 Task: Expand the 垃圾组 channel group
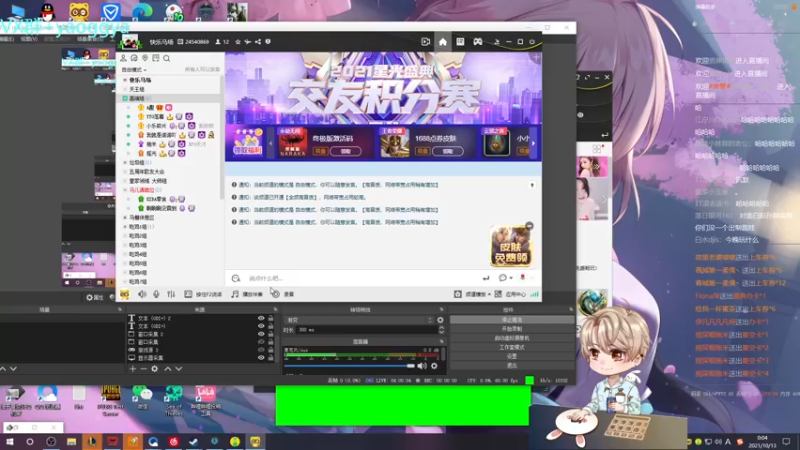[x=125, y=163]
